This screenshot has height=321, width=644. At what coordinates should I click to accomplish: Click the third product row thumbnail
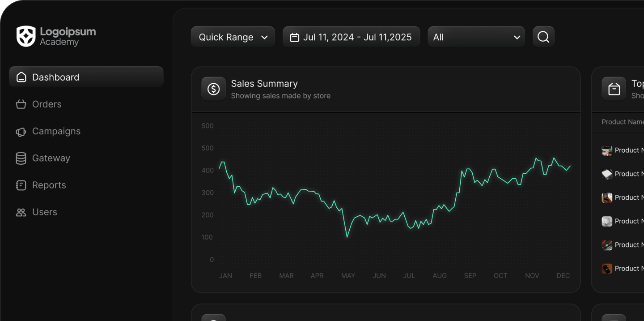tap(607, 197)
